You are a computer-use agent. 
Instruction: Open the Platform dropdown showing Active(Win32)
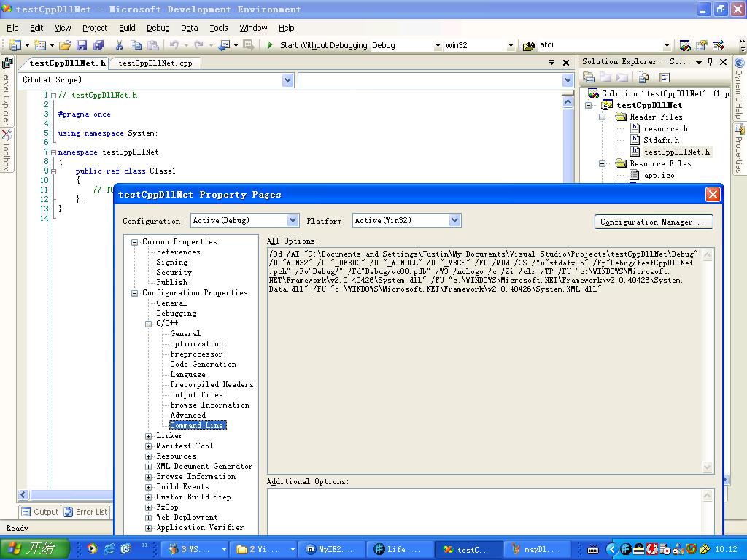point(454,220)
